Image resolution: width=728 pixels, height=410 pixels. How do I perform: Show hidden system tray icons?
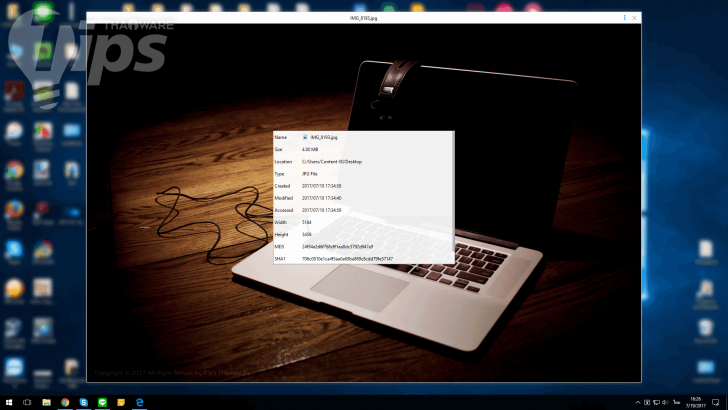coord(638,403)
